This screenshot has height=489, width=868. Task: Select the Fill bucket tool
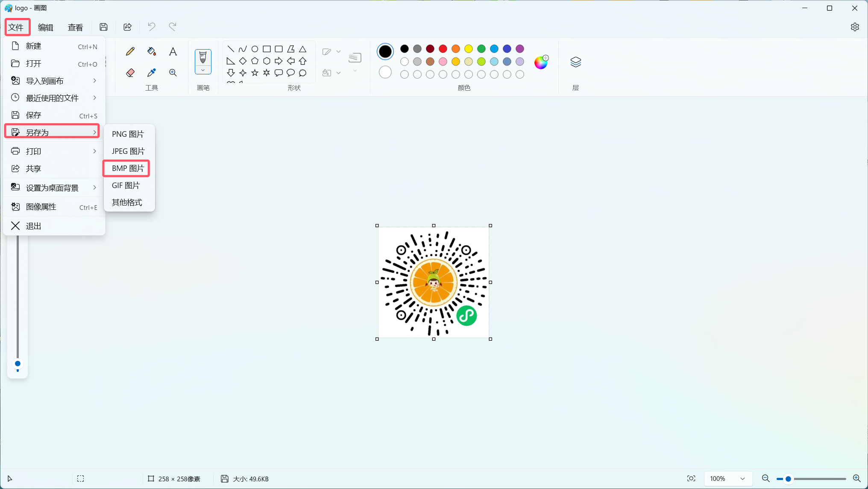[152, 52]
